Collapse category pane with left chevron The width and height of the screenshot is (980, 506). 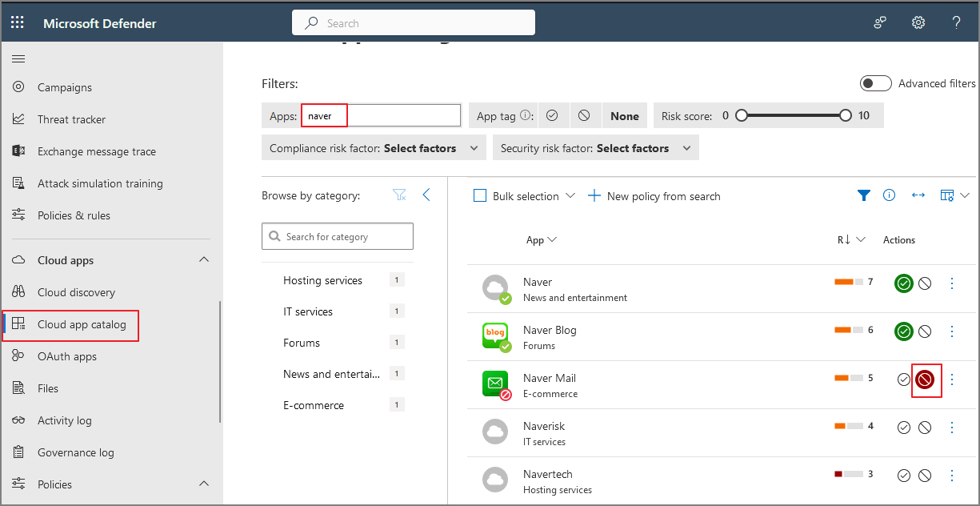426,195
